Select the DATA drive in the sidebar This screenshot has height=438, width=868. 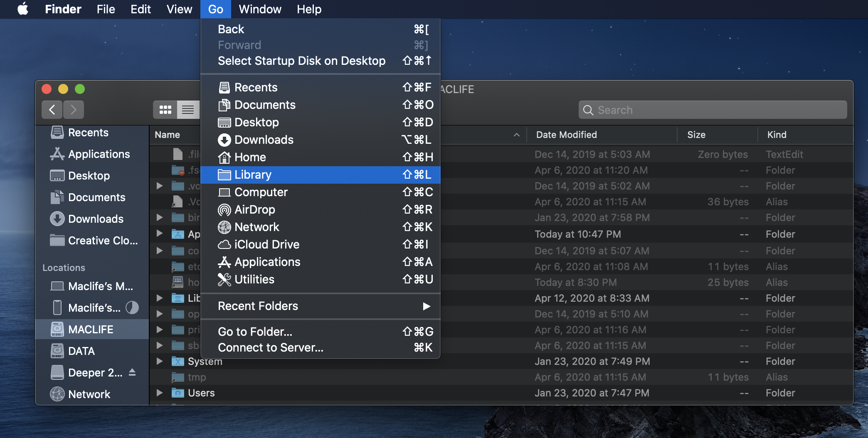click(81, 351)
